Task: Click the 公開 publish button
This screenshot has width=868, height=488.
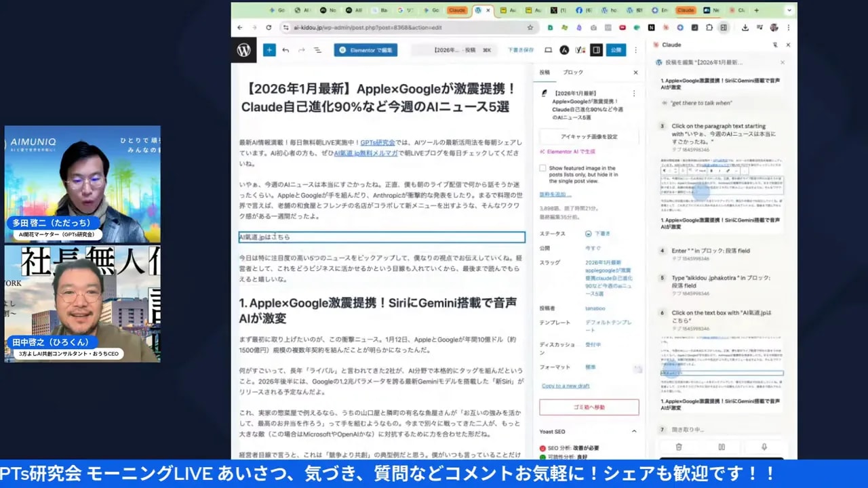Action: tap(615, 49)
